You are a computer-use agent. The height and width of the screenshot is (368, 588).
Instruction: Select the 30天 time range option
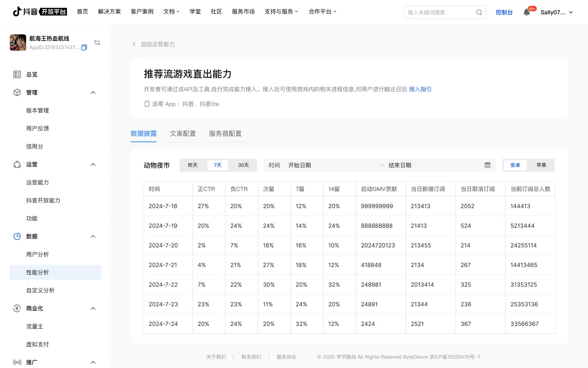pos(243,165)
